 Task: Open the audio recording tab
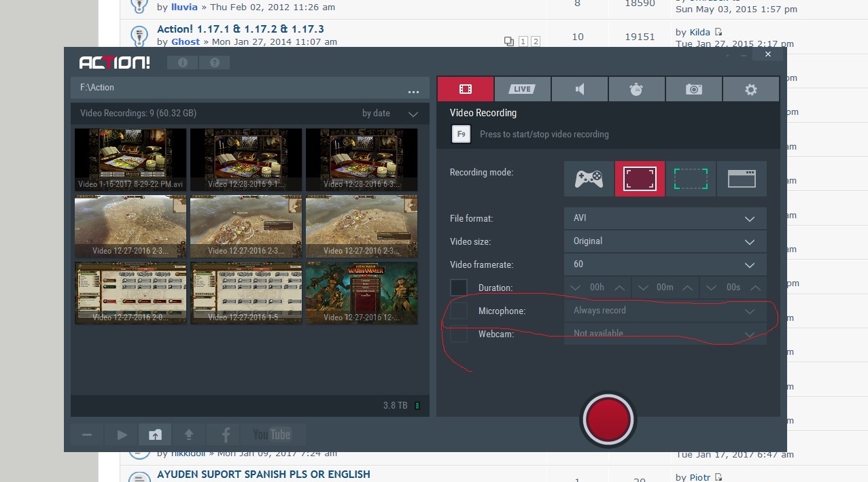pos(579,89)
